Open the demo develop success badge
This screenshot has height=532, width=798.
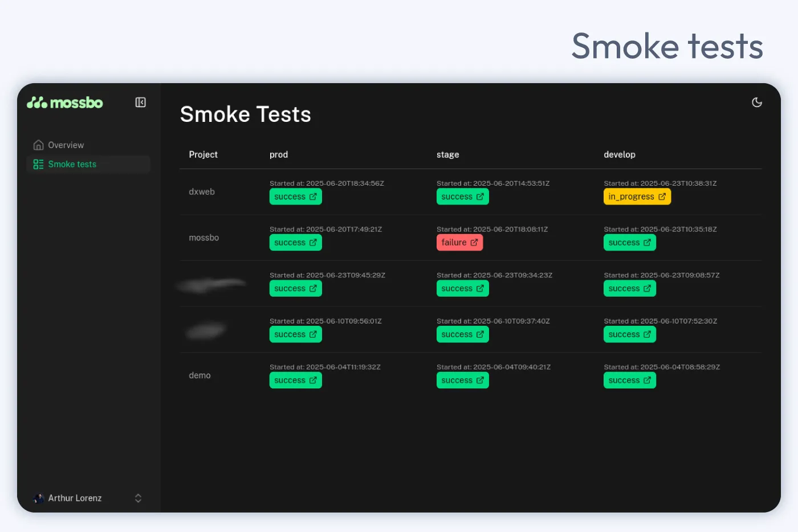pyautogui.click(x=629, y=380)
